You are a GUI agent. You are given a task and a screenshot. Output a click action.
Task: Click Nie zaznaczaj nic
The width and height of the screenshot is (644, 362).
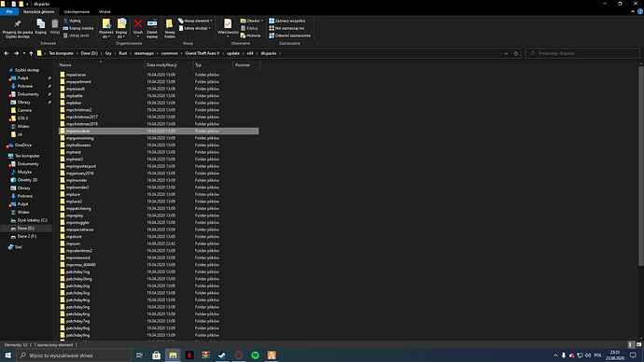pyautogui.click(x=287, y=28)
